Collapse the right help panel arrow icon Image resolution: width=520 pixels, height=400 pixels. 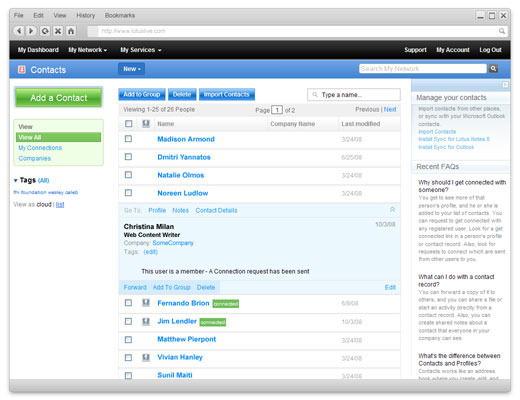(x=505, y=85)
